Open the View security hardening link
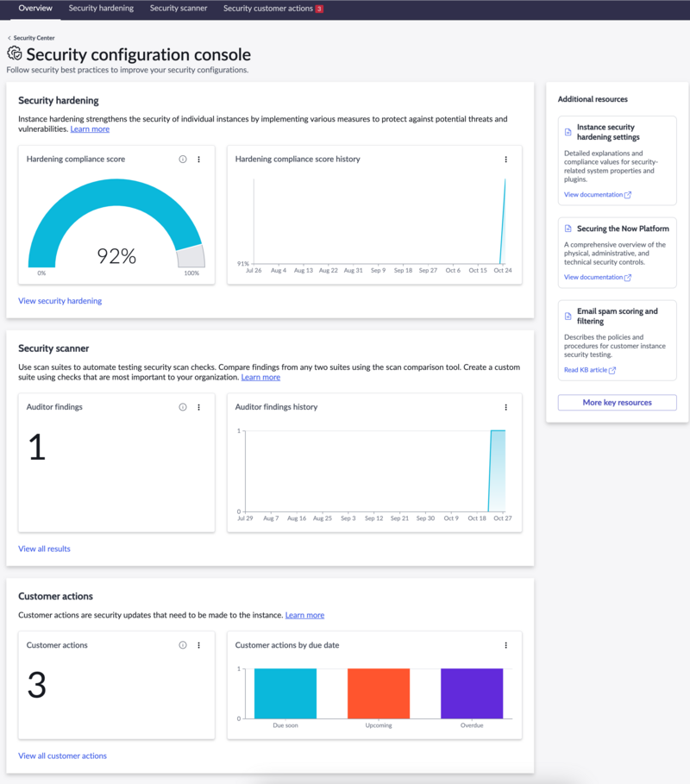 tap(60, 301)
